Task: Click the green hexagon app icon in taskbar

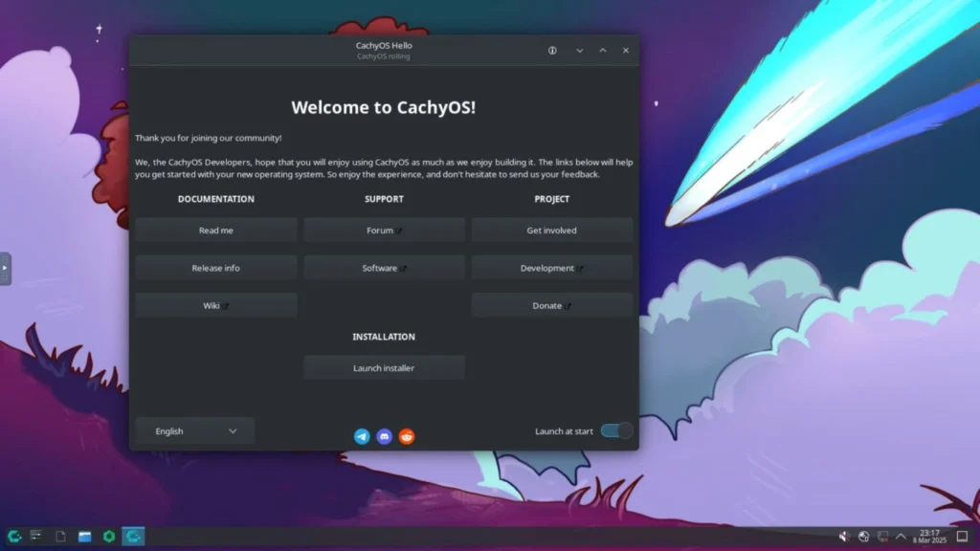Action: (109, 536)
